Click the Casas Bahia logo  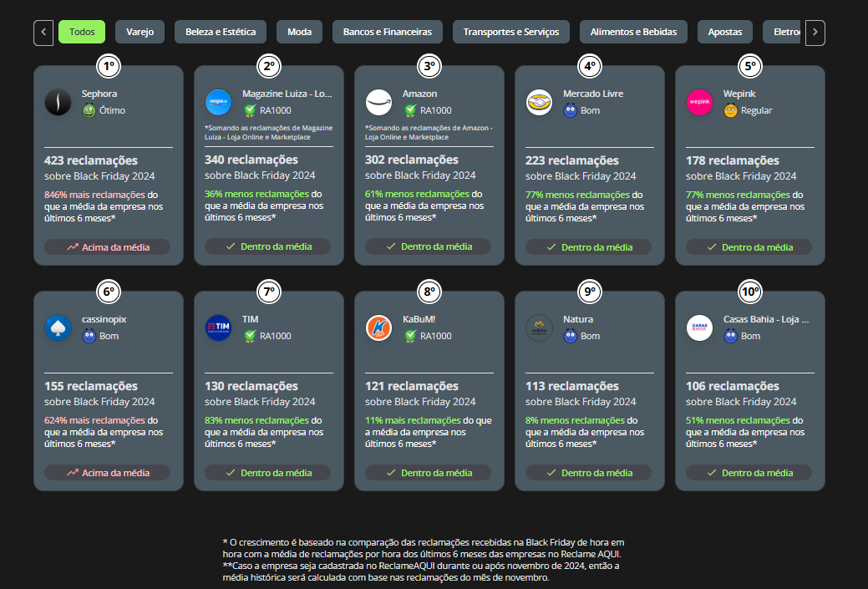click(x=699, y=328)
